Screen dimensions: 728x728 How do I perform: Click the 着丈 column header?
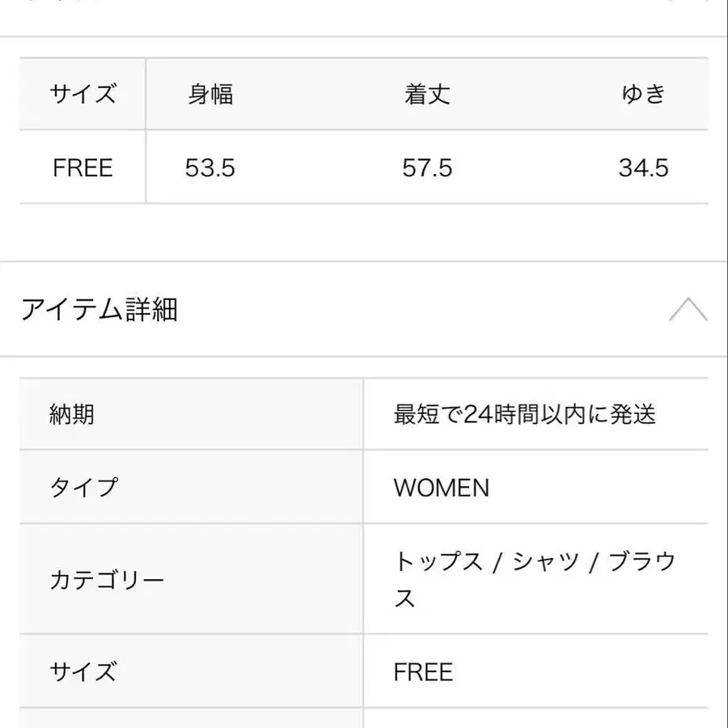(x=427, y=95)
